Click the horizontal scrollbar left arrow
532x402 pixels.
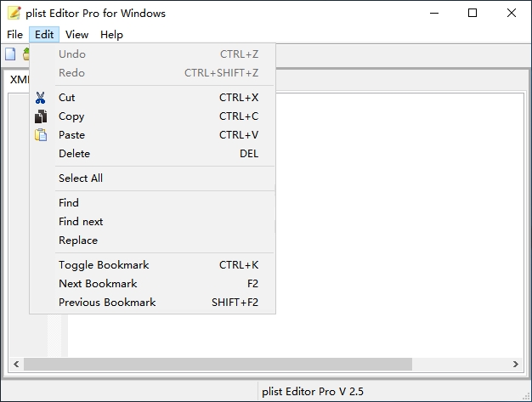[x=16, y=364]
